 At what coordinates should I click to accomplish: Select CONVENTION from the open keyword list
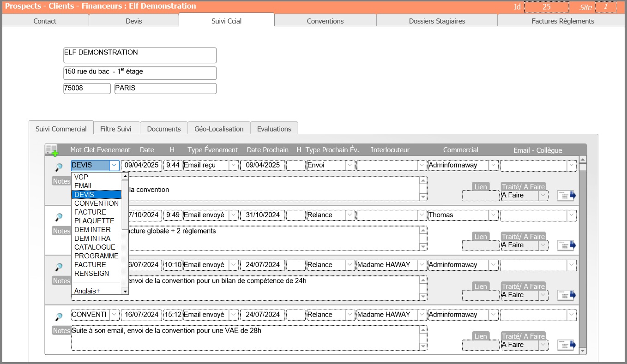[x=96, y=203]
